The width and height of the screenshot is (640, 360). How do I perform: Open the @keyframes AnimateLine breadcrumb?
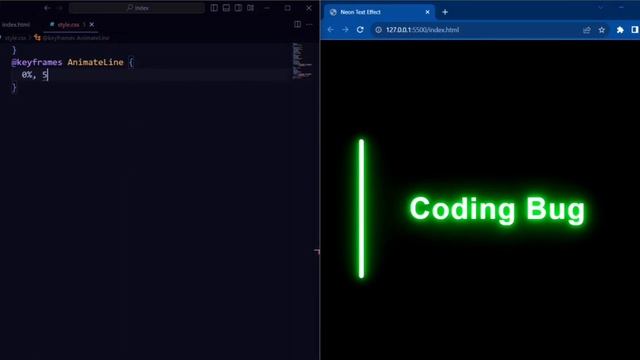[x=72, y=38]
